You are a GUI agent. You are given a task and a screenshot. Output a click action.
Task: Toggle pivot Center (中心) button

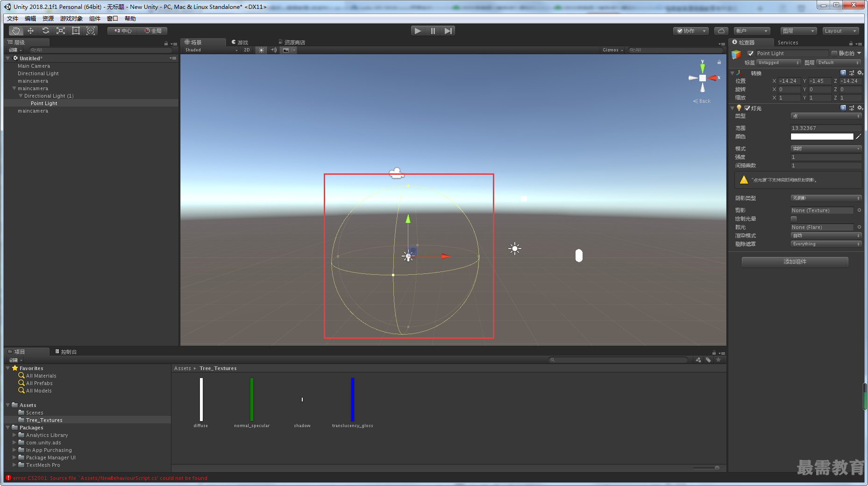pos(123,31)
